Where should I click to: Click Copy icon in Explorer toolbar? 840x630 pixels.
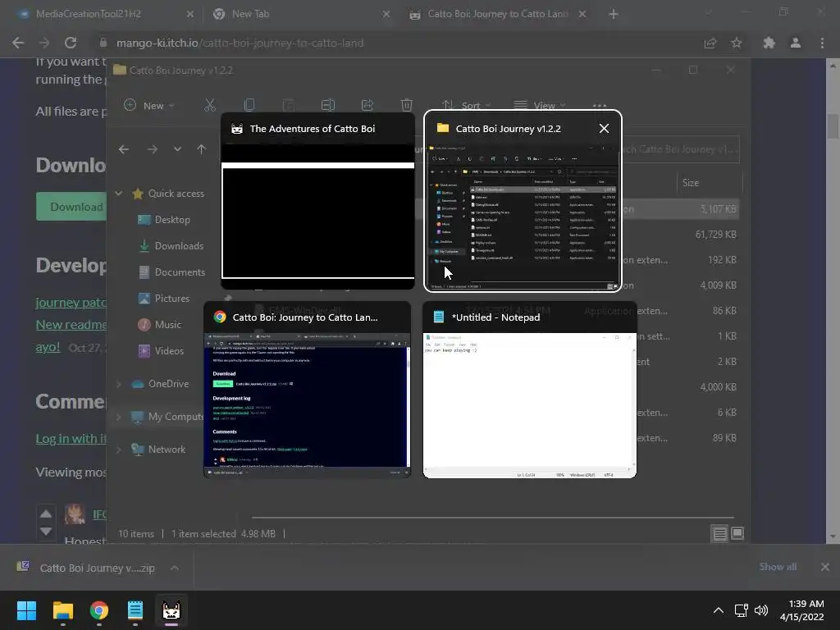coord(249,106)
